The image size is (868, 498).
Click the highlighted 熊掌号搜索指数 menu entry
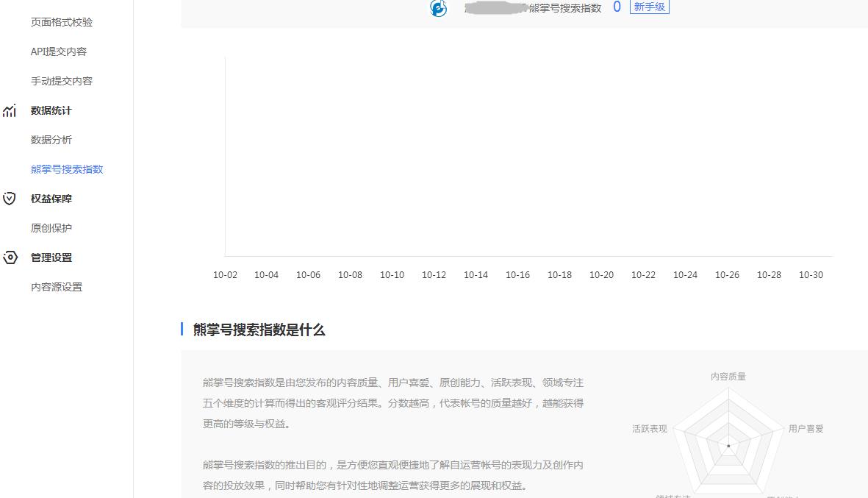pyautogui.click(x=66, y=169)
